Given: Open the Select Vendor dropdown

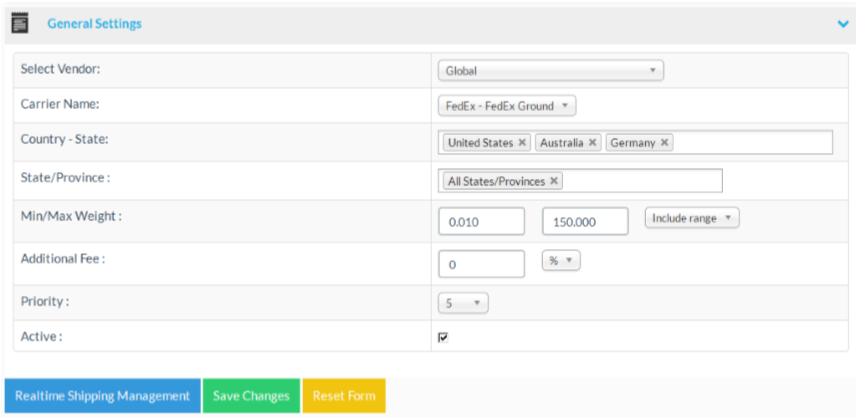Looking at the screenshot, I should click(x=551, y=71).
